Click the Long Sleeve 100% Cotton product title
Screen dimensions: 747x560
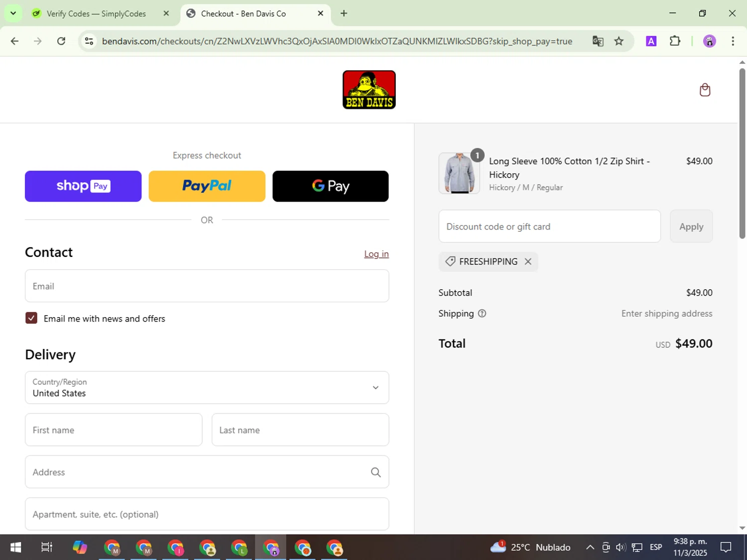(x=569, y=168)
